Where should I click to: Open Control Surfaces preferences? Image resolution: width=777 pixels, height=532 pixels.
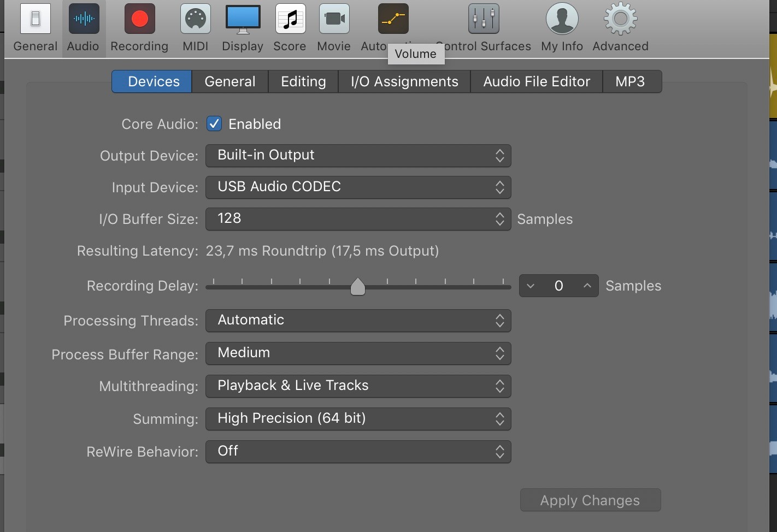483,18
